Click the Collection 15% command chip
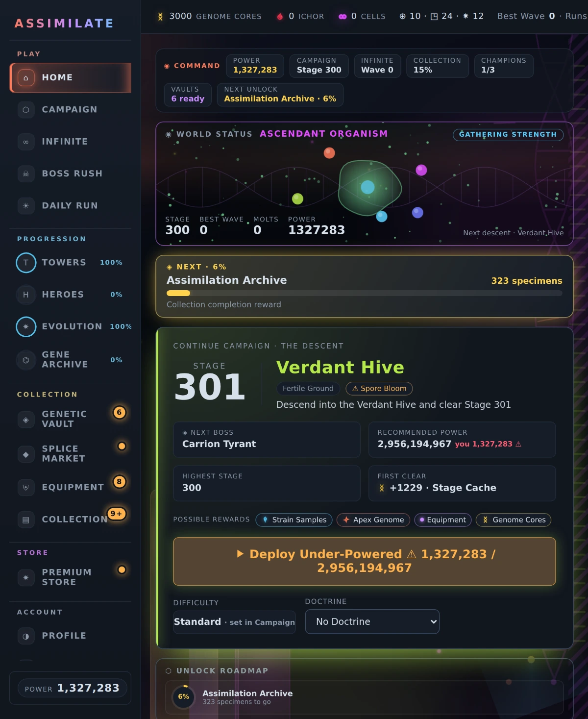 [438, 66]
